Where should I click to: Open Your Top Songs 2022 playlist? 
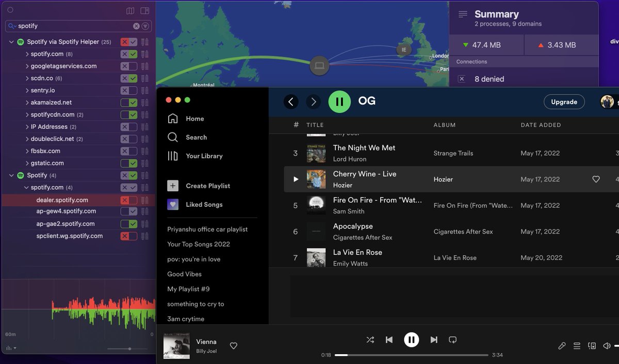point(199,244)
